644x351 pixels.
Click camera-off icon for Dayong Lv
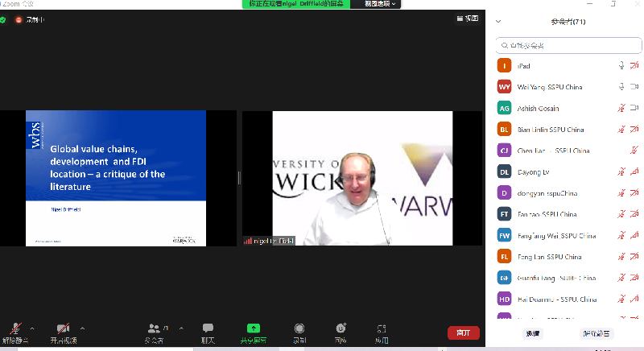634,171
